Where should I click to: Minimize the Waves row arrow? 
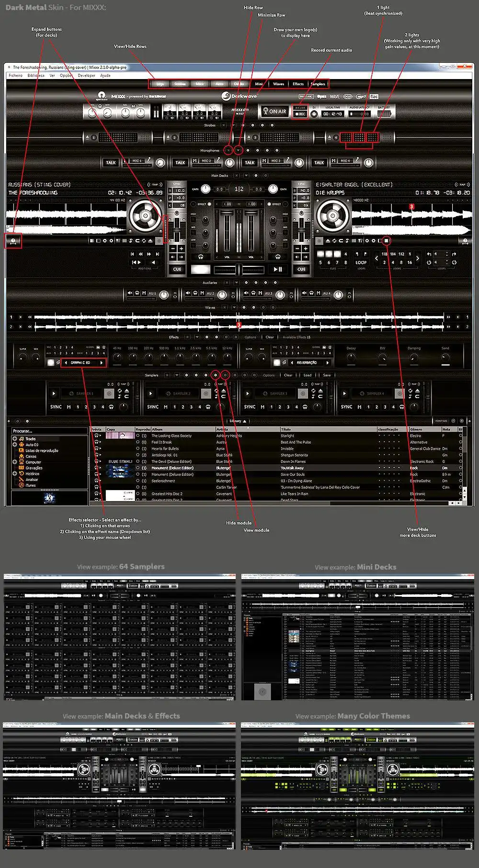tap(234, 308)
